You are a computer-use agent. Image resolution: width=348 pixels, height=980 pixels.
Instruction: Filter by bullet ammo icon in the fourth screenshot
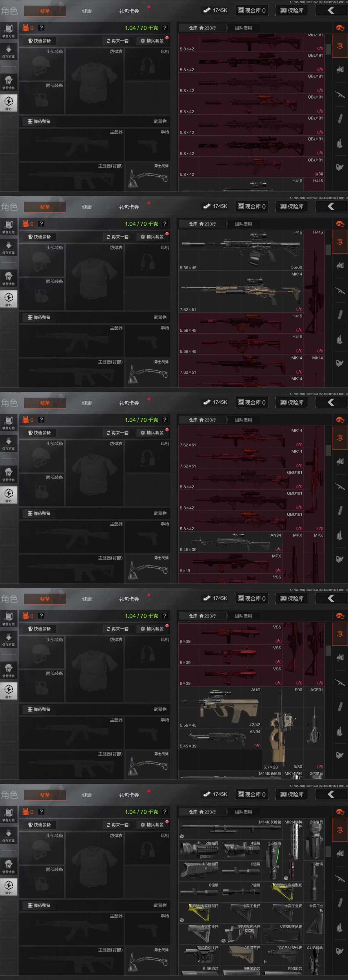click(x=340, y=731)
